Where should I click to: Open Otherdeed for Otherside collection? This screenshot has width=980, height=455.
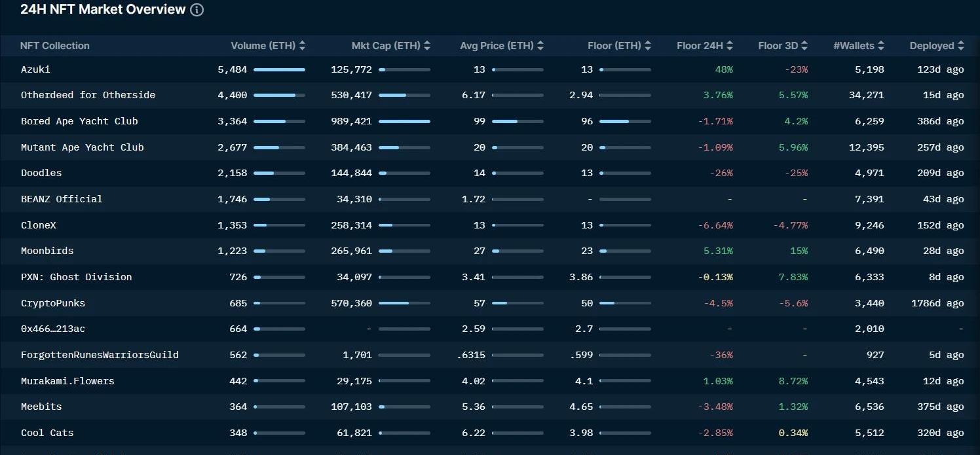pyautogui.click(x=88, y=95)
